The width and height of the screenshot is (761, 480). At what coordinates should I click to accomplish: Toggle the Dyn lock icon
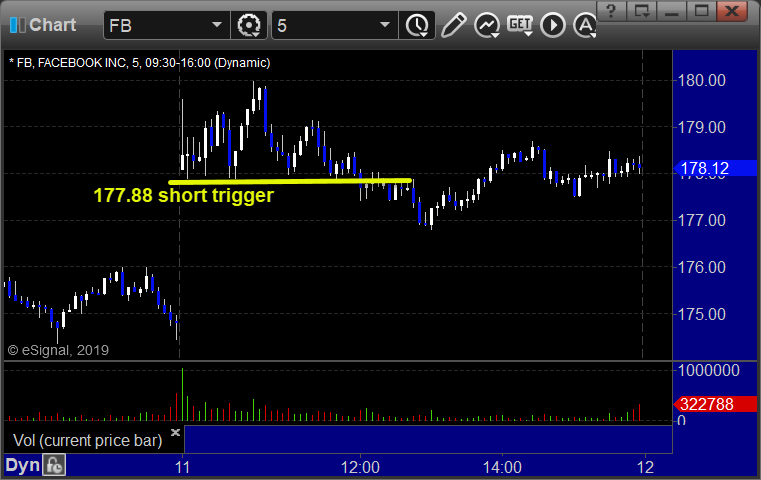[54, 465]
